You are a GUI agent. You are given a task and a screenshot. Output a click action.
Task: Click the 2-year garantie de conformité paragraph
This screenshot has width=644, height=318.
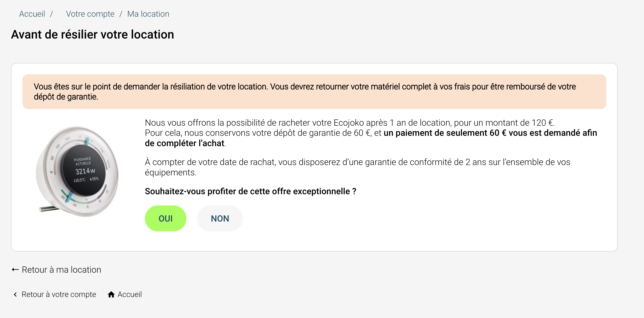click(358, 167)
